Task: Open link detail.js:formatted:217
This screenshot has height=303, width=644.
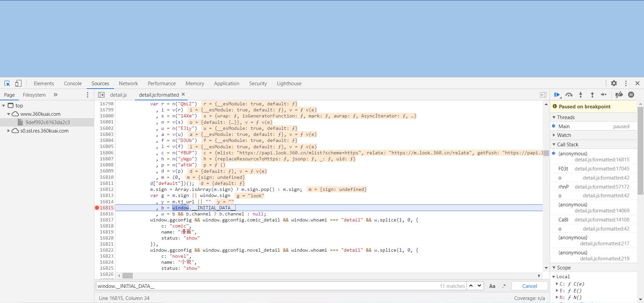Action: point(604,244)
